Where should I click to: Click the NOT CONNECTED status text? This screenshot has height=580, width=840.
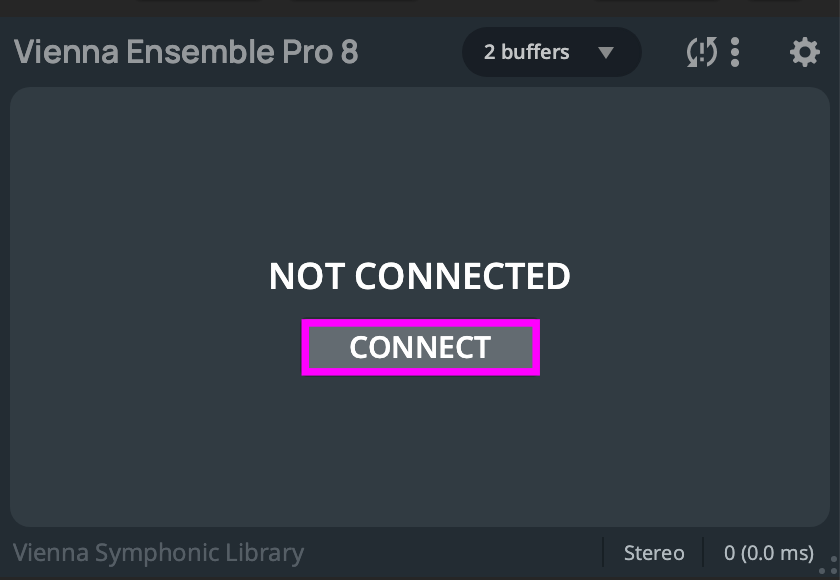pyautogui.click(x=420, y=277)
